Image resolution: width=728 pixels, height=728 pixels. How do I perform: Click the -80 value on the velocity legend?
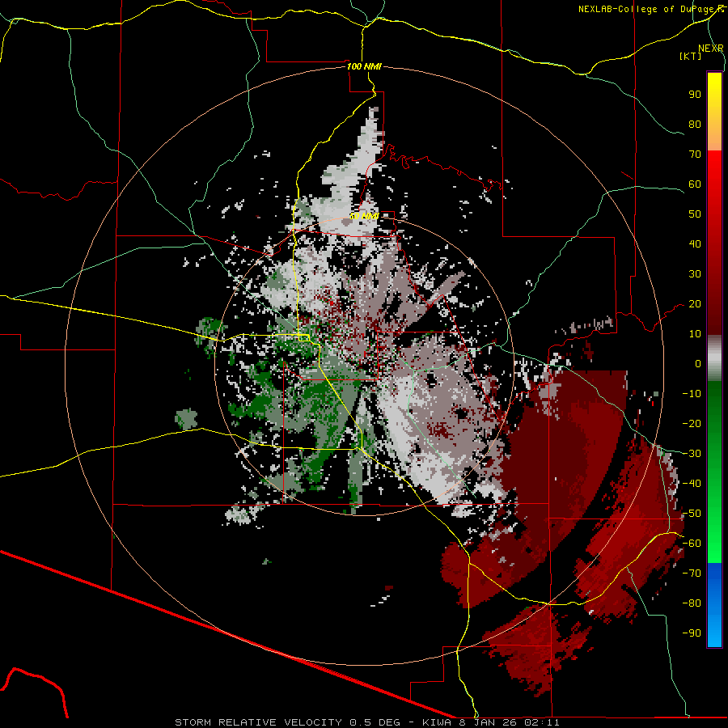[x=692, y=603]
